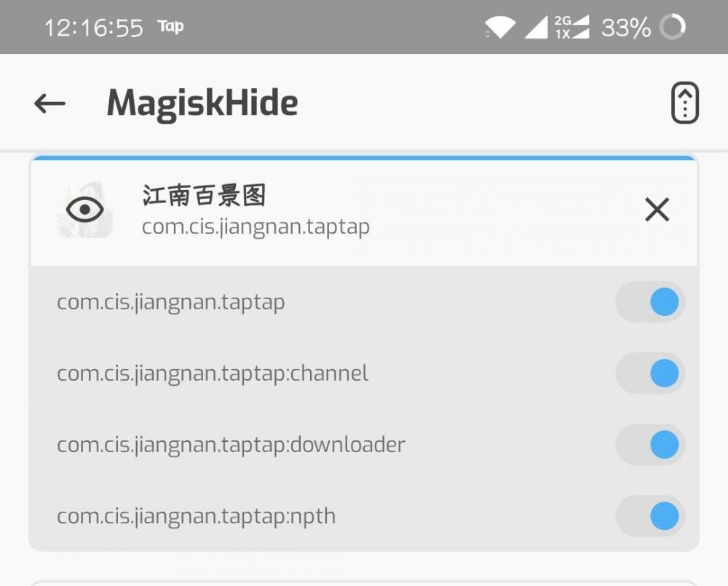This screenshot has height=586, width=728.
Task: Collapse the 江南百景图 entry with X
Action: click(x=657, y=210)
